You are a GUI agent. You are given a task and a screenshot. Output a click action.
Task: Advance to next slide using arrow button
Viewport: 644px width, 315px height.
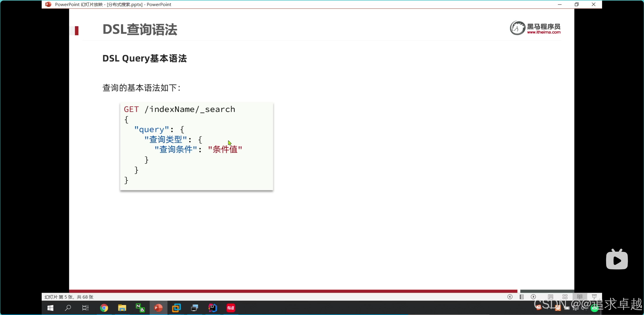(533, 297)
